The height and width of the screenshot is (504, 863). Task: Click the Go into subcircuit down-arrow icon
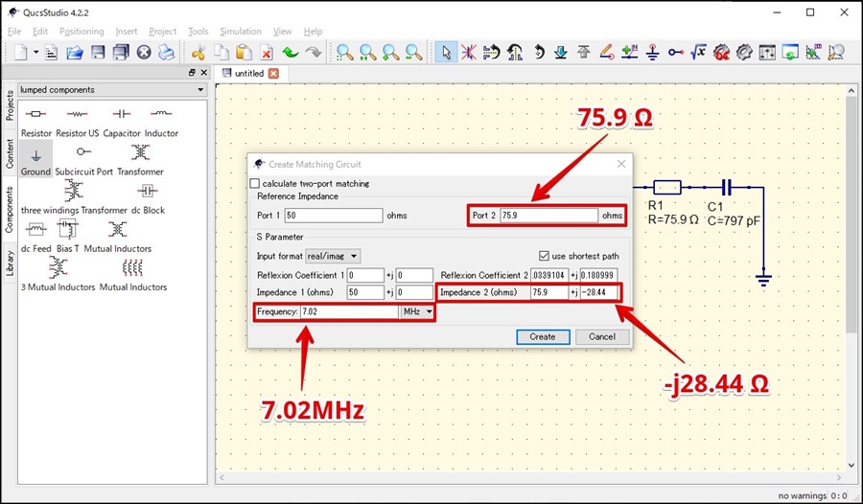[x=561, y=53]
